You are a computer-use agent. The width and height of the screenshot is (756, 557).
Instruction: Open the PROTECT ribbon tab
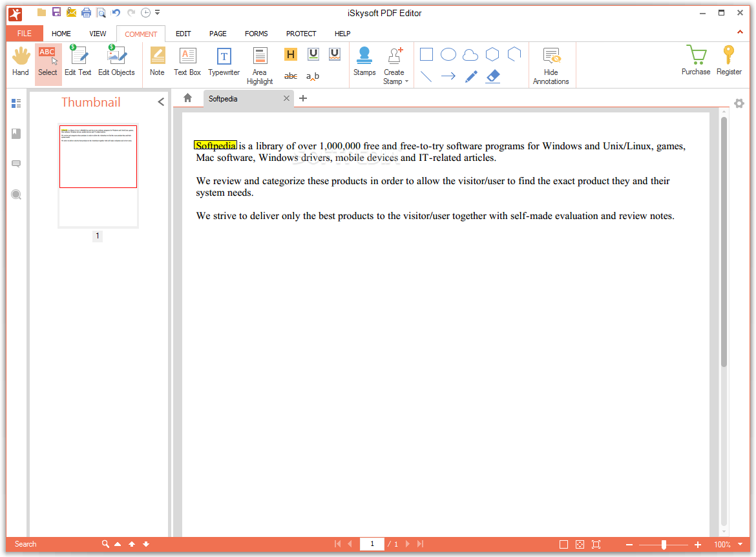(x=301, y=34)
